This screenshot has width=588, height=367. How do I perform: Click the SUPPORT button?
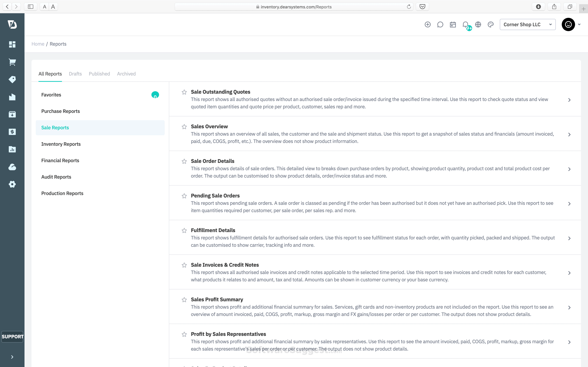pyautogui.click(x=12, y=337)
